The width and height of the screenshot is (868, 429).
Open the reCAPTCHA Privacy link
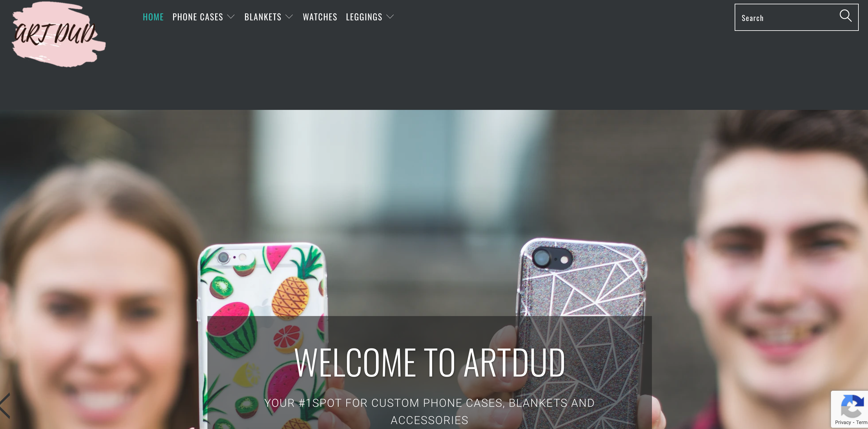[843, 422]
